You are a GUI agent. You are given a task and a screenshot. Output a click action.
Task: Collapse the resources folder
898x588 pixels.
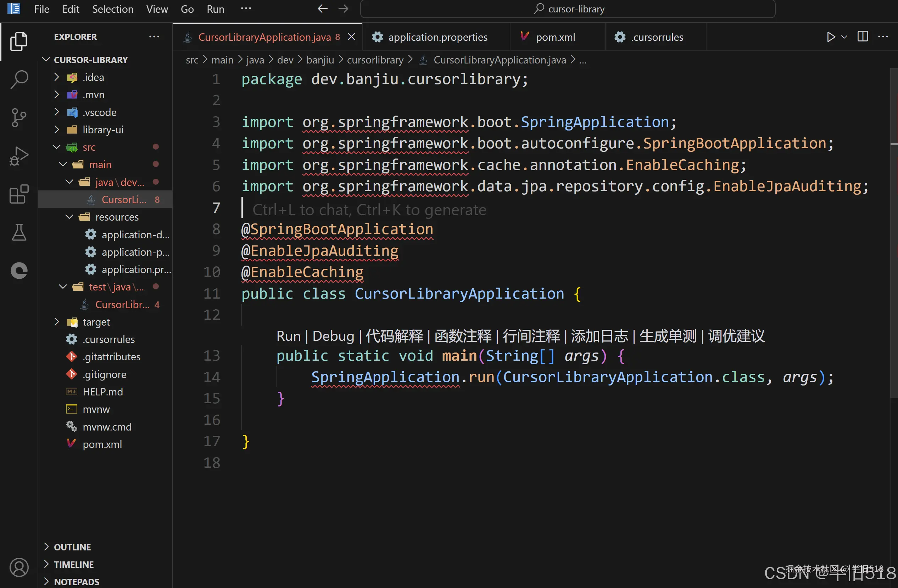[117, 217]
